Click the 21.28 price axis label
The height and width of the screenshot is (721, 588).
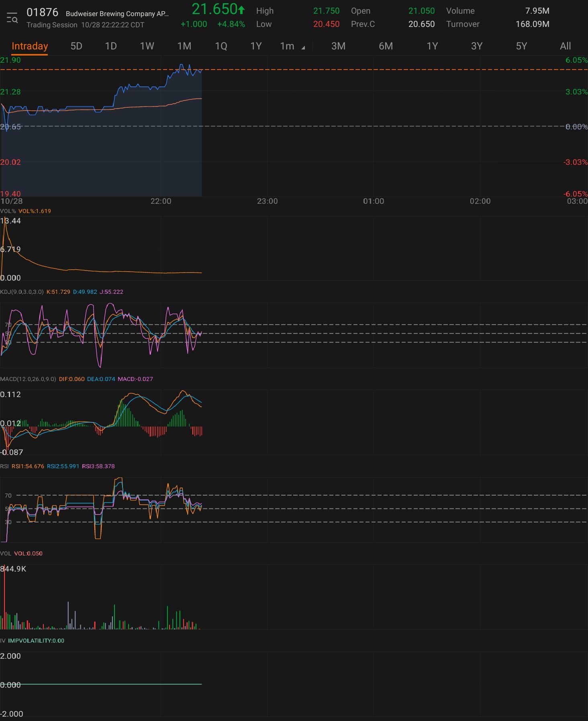[10, 92]
